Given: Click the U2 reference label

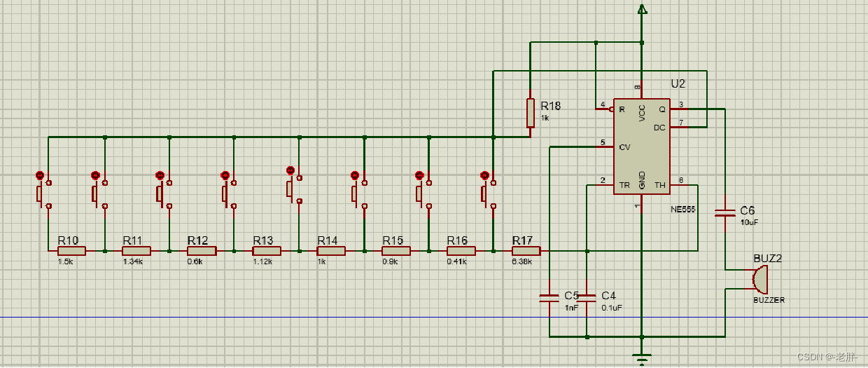Looking at the screenshot, I should click(x=678, y=84).
